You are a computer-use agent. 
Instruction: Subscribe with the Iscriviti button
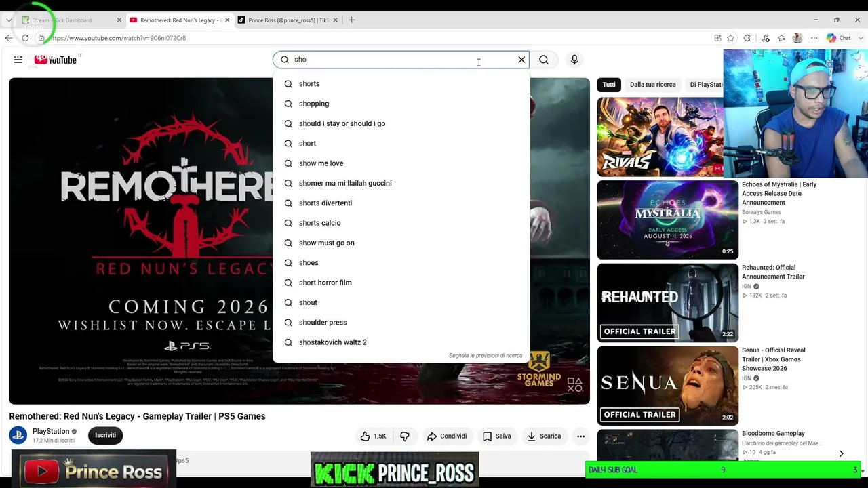pyautogui.click(x=105, y=436)
